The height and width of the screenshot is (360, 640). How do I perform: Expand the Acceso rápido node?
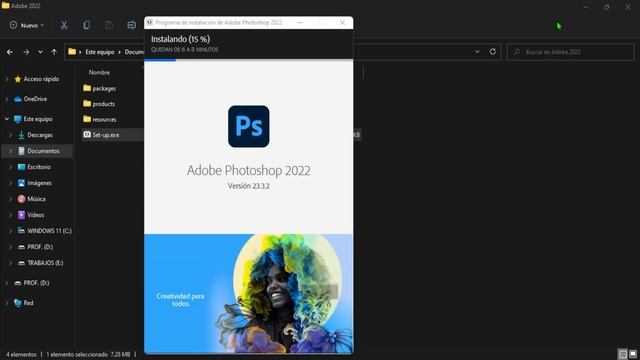(7, 79)
